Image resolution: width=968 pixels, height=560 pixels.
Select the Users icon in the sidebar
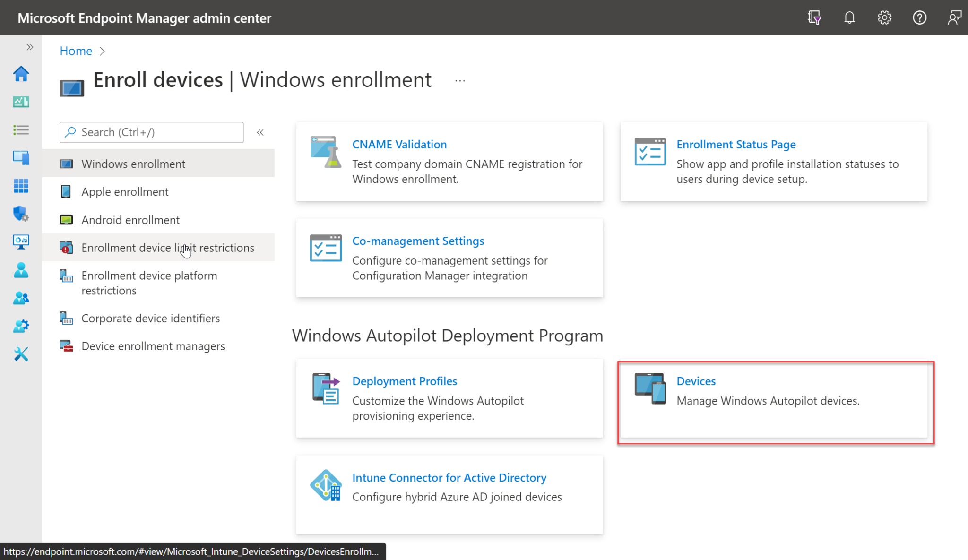click(x=21, y=270)
